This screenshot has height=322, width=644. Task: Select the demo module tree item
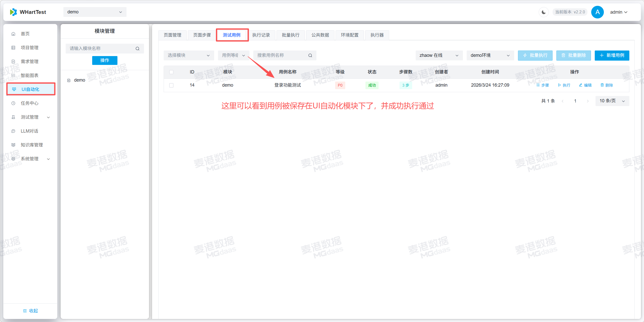[x=80, y=80]
